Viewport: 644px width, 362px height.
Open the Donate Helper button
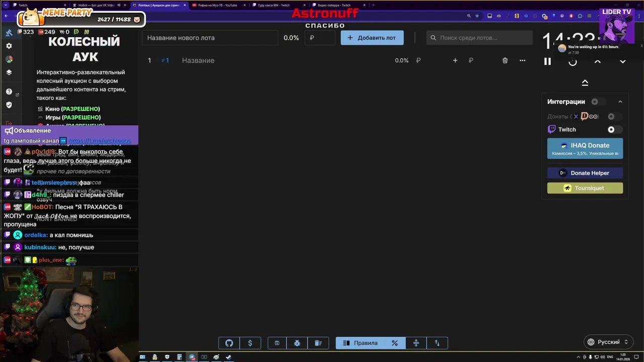click(585, 173)
